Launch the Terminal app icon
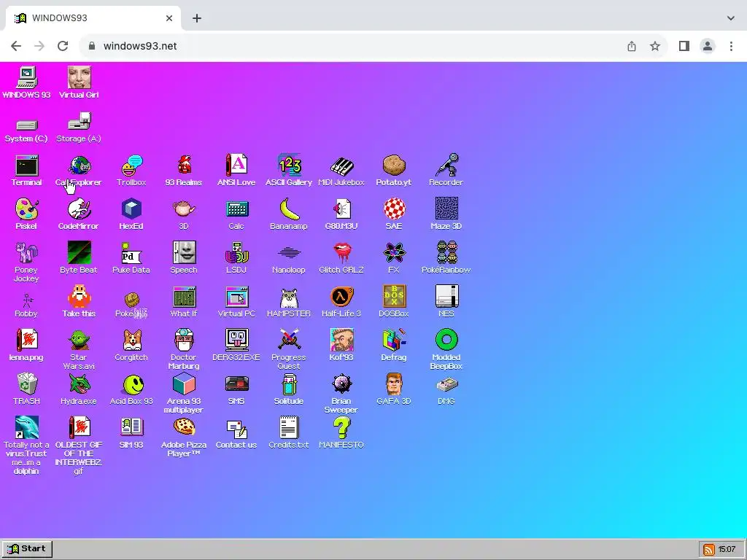The height and width of the screenshot is (560, 747). 26,166
